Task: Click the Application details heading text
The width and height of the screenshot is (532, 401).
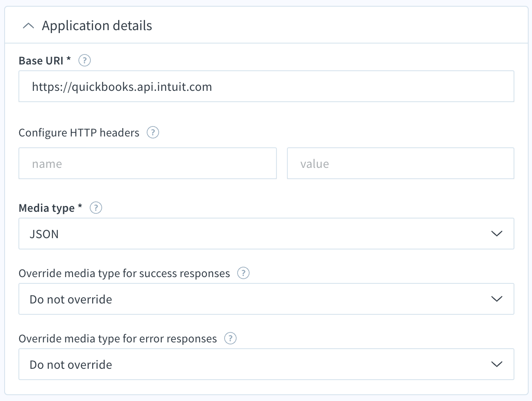Action: click(97, 26)
